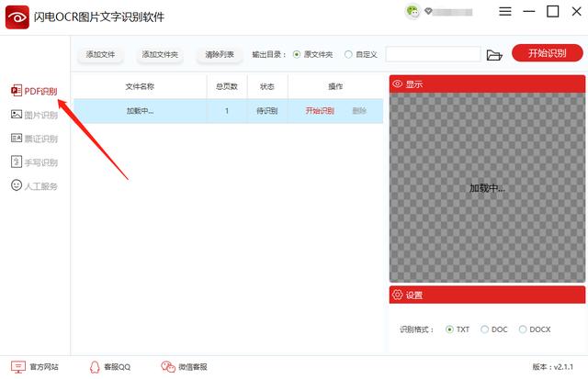588x379 pixels.
Task: Click the 操作 column header
Action: click(x=335, y=86)
